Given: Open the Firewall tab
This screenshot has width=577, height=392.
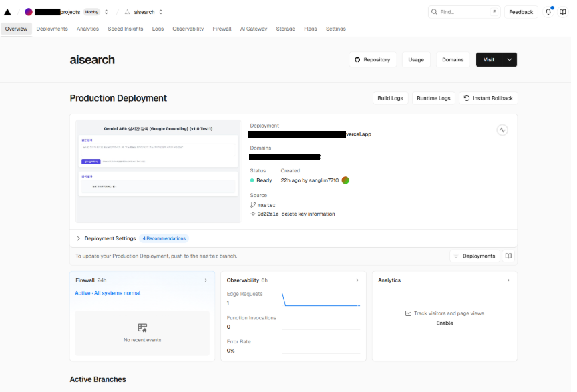Looking at the screenshot, I should click(222, 29).
